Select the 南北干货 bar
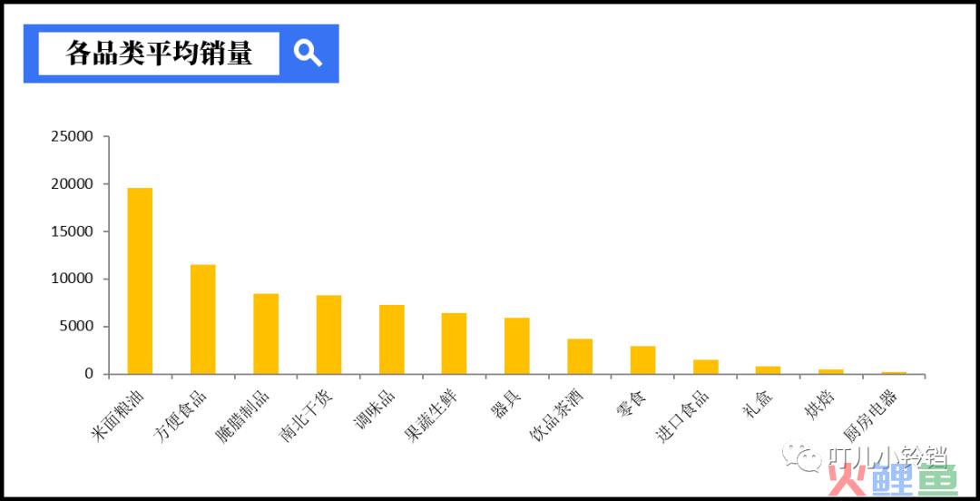 pyautogui.click(x=328, y=335)
